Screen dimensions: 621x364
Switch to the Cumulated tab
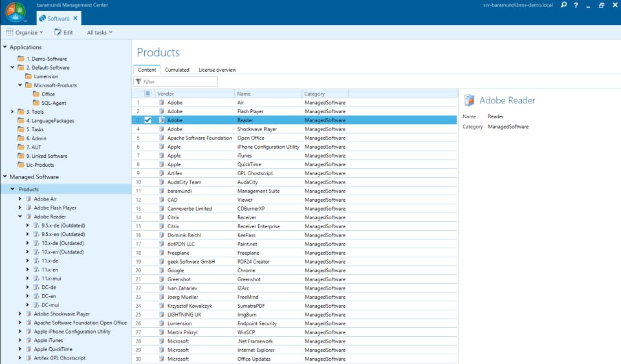coord(177,70)
